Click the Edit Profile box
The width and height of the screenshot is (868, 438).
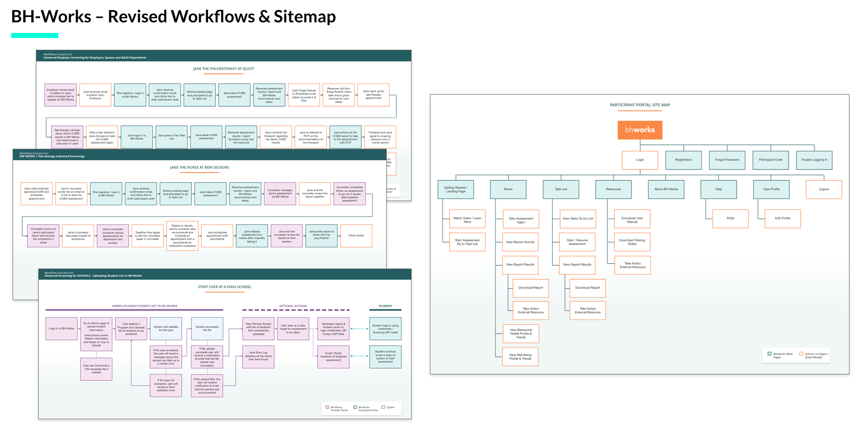pos(783,219)
